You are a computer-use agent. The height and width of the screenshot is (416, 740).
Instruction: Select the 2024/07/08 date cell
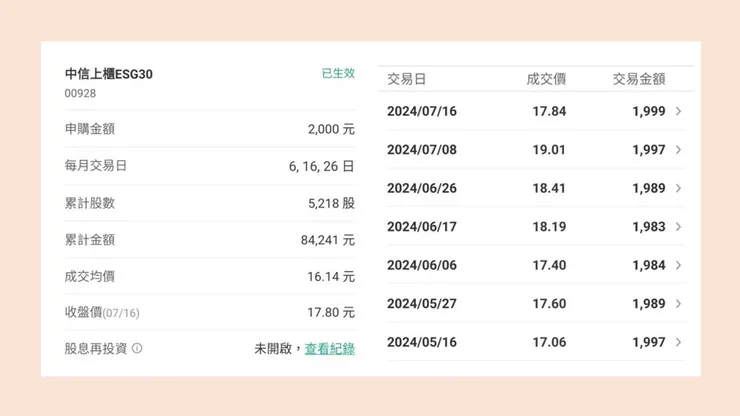422,150
